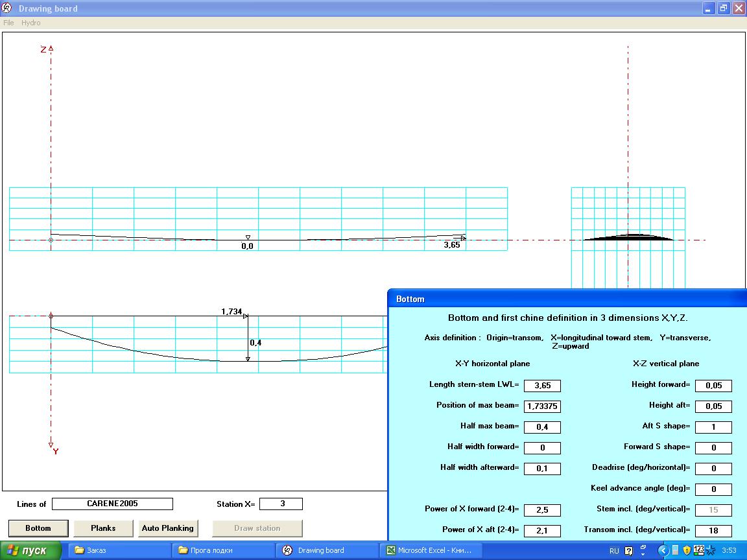Click the yellow security shield tray icon
Viewport: 747px width, 560px height.
[x=687, y=550]
